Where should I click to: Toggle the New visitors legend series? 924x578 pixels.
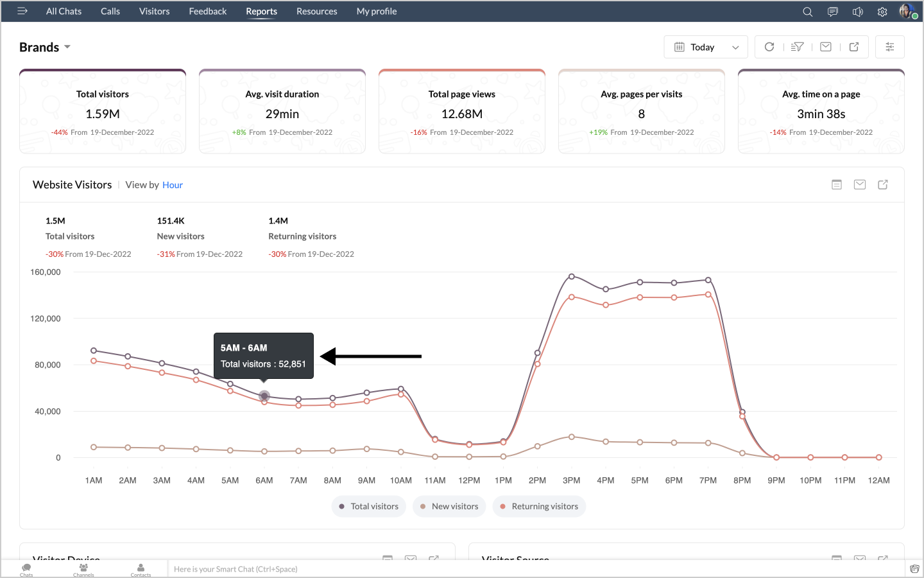tap(449, 506)
